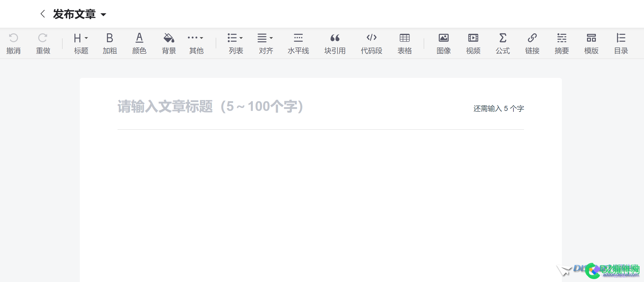Insert a horizontal line (水平线)
644x282 pixels.
(298, 43)
